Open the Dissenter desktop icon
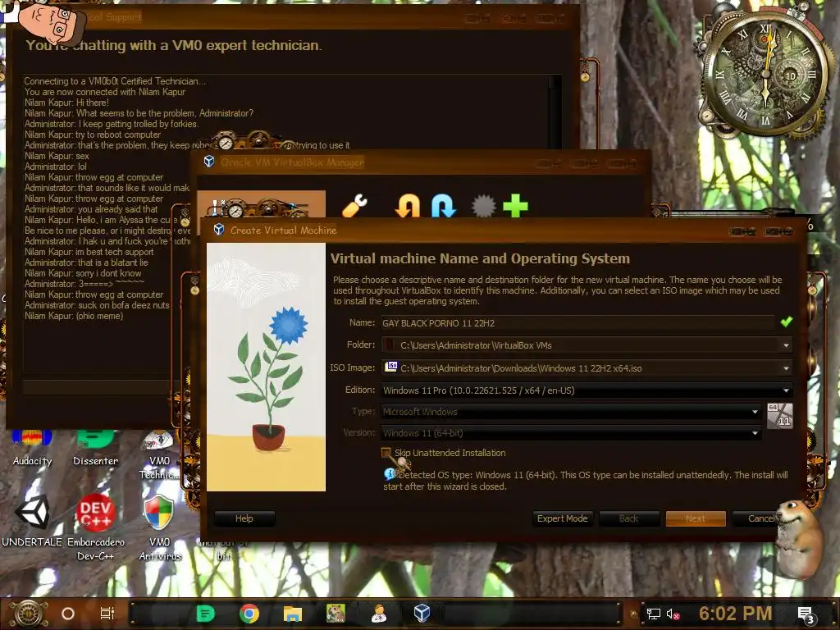Screen dimensions: 840x630 (x=95, y=448)
